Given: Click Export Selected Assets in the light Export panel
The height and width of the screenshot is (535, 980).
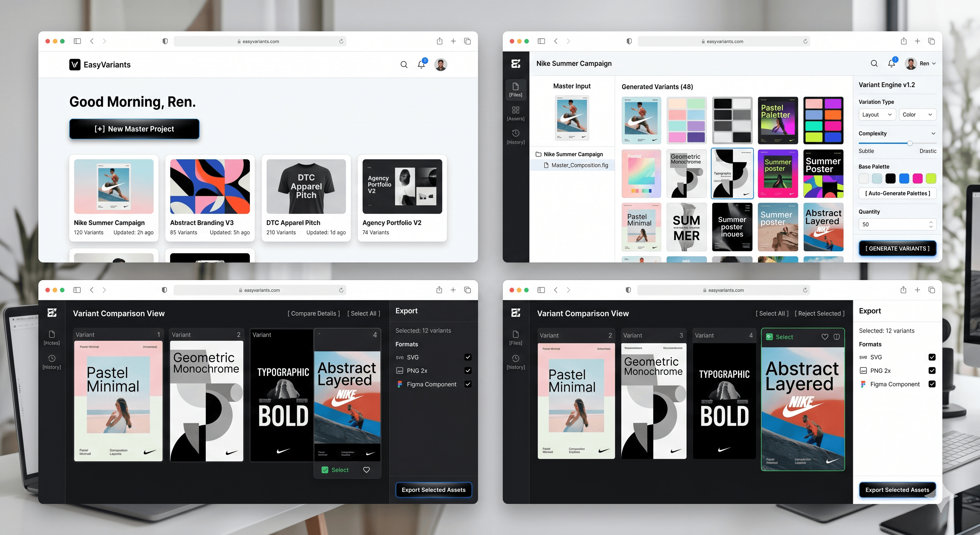Looking at the screenshot, I should pos(898,490).
